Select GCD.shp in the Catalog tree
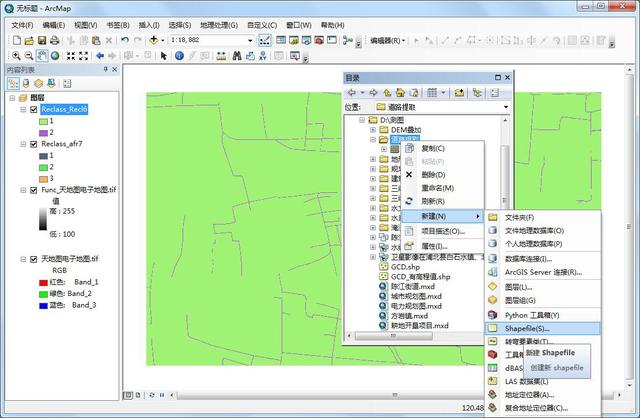Viewport: 640px width, 418px height. (x=405, y=267)
